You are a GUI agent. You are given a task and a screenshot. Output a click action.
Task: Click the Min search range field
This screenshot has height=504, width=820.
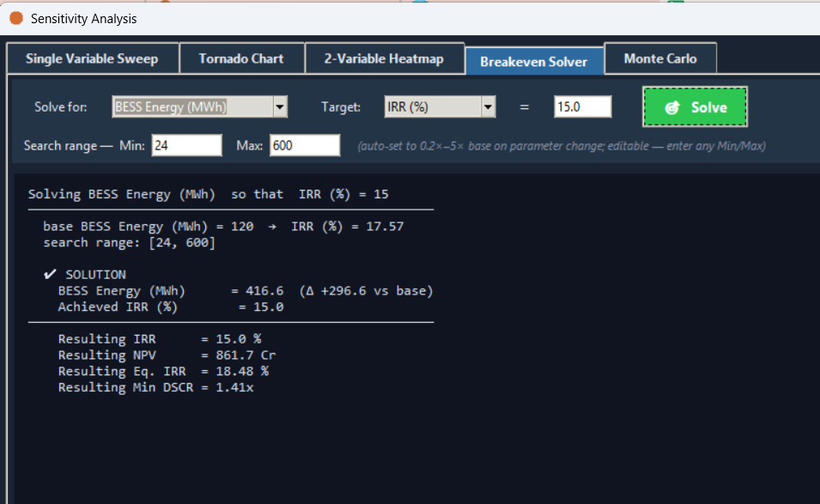click(186, 145)
